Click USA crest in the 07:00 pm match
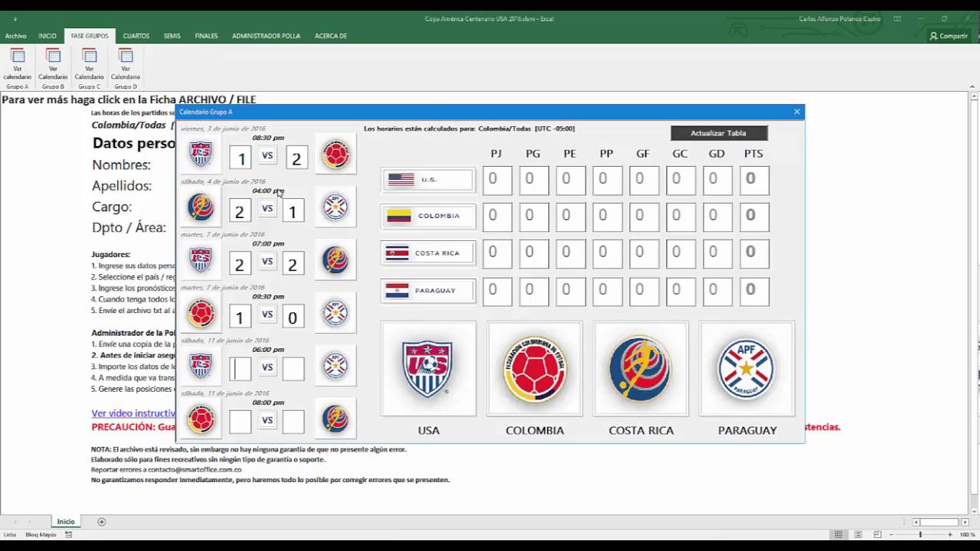980x551 pixels. (201, 260)
